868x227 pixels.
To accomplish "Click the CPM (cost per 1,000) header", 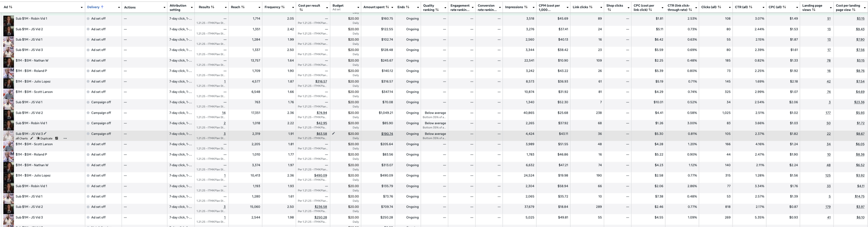I will click(549, 8).
